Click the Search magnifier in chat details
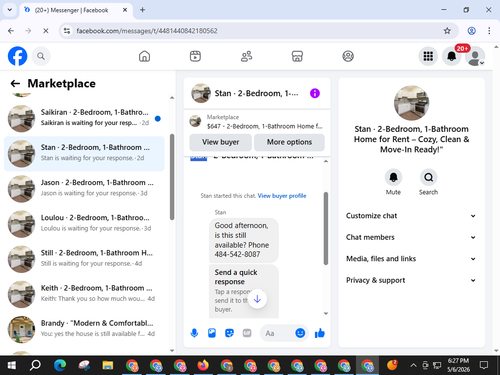The width and height of the screenshot is (500, 375). pos(428,177)
